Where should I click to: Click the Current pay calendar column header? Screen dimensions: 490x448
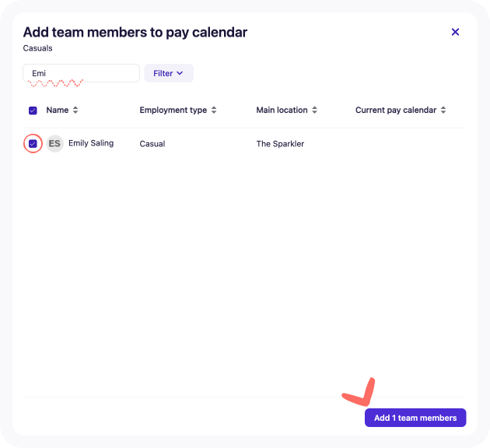click(396, 110)
